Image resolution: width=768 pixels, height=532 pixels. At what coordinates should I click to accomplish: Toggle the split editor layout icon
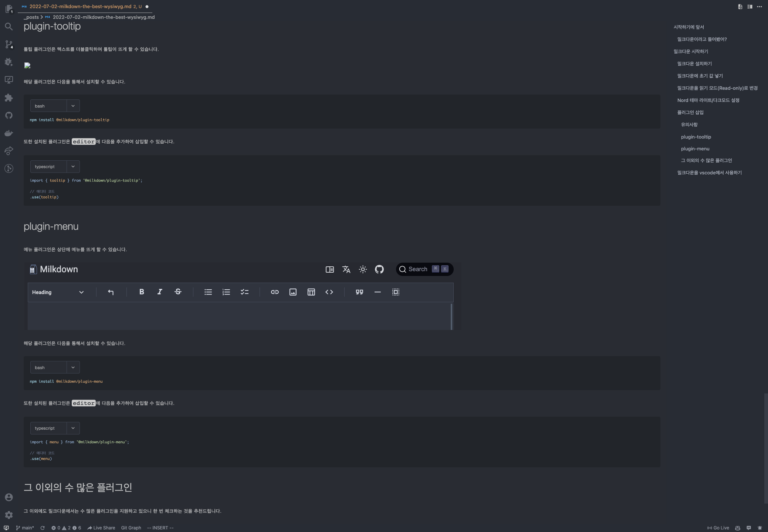point(750,7)
